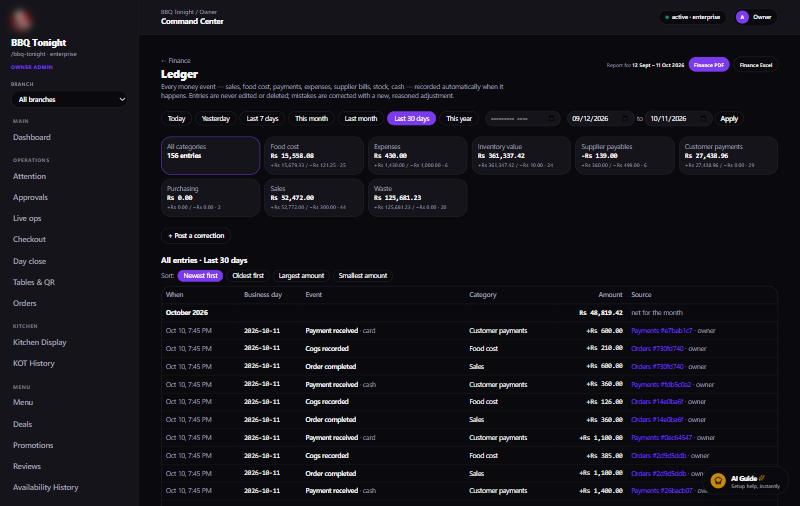Open Menu in the sidebar
Screen dimensions: 800x506
tap(23, 402)
